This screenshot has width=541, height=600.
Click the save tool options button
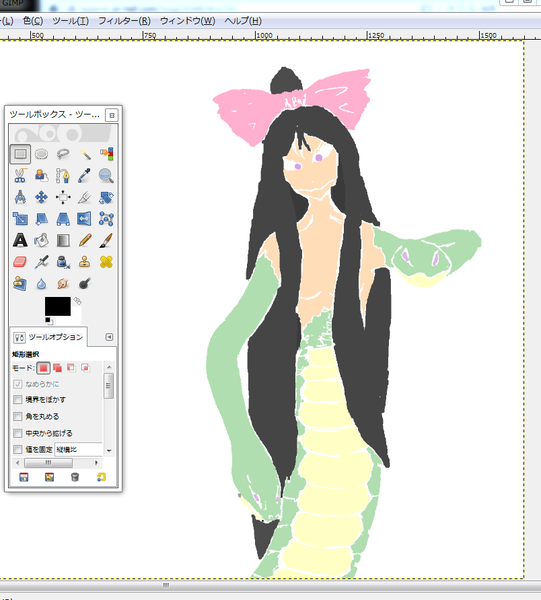pyautogui.click(x=24, y=477)
